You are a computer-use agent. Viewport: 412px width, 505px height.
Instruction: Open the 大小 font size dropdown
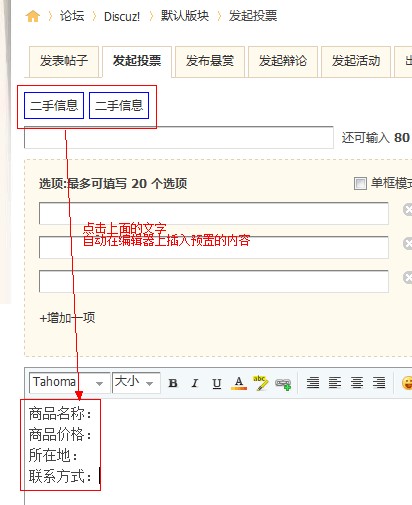[x=136, y=383]
